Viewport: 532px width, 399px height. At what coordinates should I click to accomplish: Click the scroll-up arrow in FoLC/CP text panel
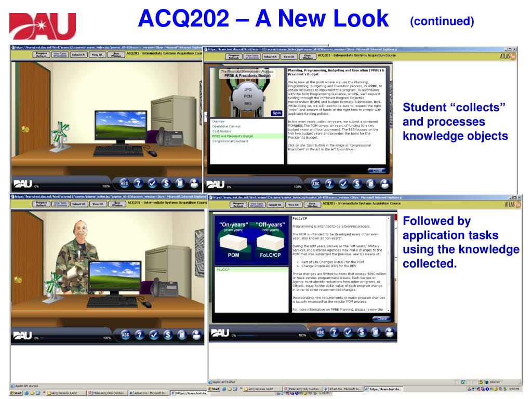(389, 219)
